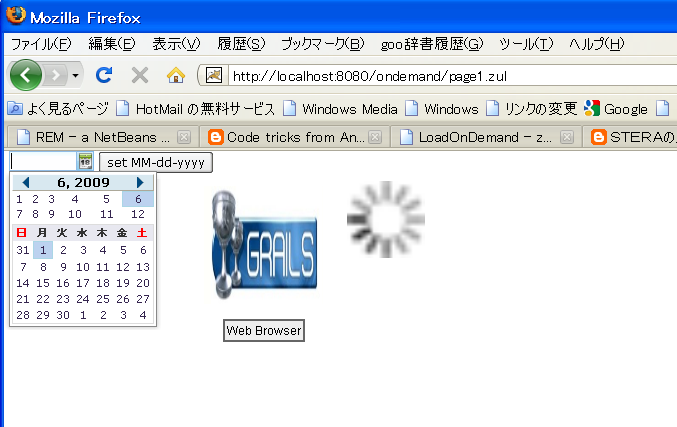Close the REM - a NetBeans tab

184,137
